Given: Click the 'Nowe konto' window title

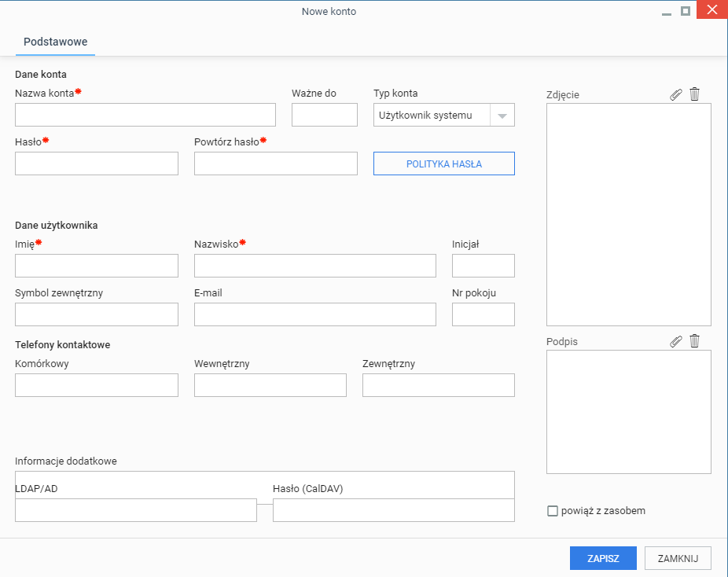Looking at the screenshot, I should [329, 11].
